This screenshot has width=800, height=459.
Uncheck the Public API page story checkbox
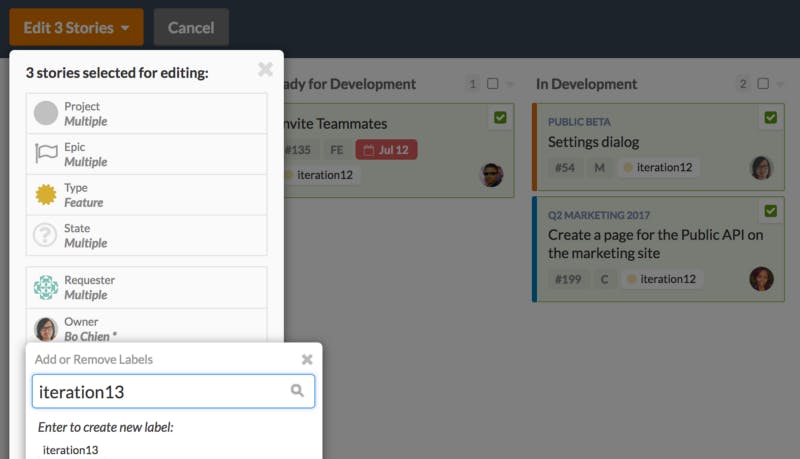(770, 211)
